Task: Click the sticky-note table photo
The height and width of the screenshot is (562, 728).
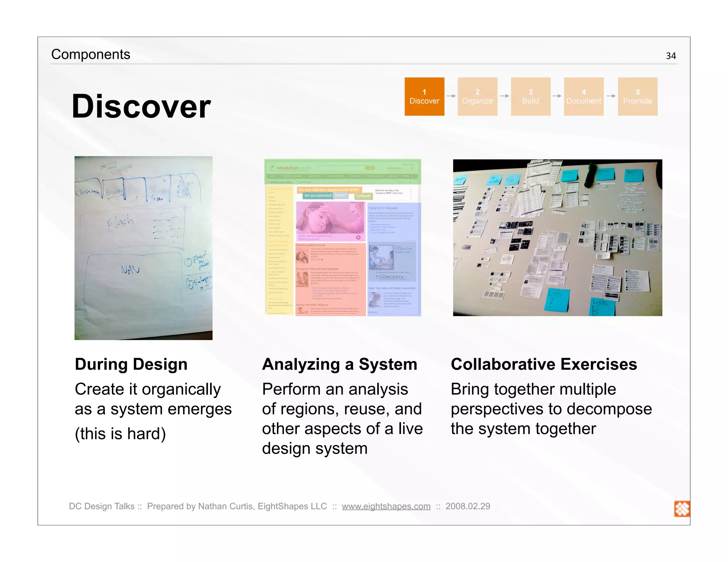Action: point(557,237)
